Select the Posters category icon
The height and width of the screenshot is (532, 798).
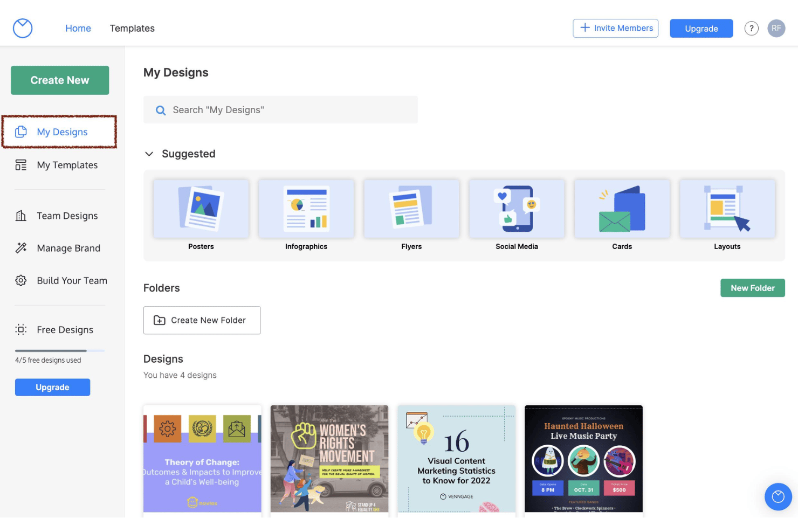(x=201, y=209)
